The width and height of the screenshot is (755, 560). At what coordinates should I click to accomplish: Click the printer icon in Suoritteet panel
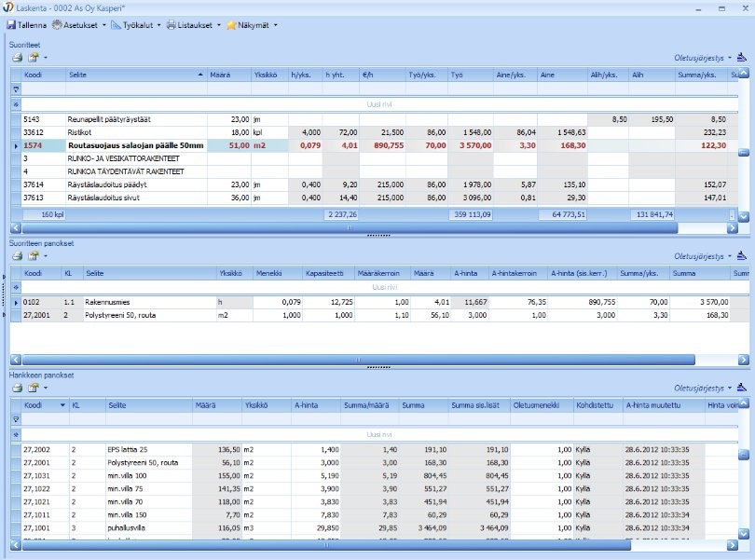point(18,58)
